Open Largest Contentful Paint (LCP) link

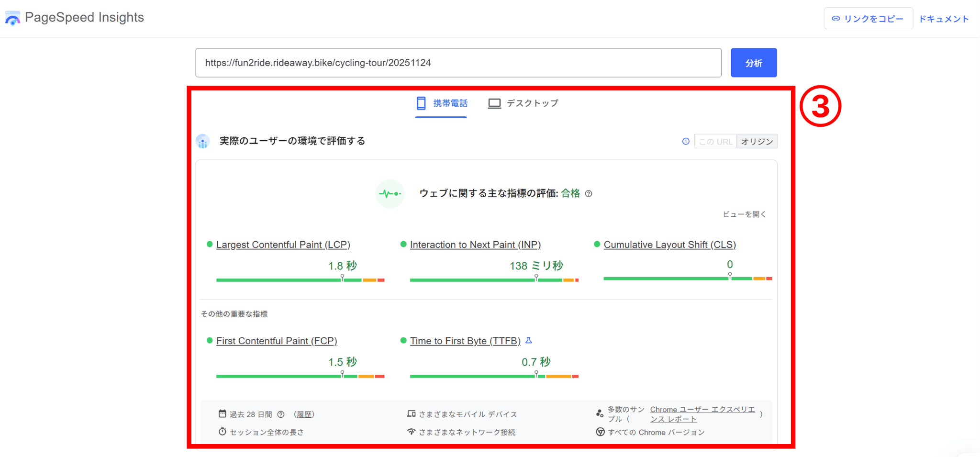(283, 245)
